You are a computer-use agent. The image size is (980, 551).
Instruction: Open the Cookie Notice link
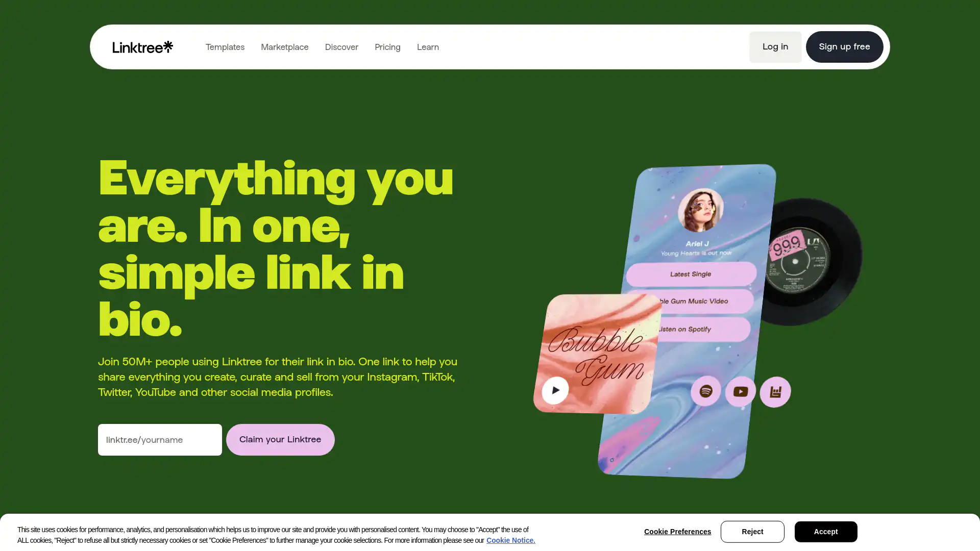coord(510,540)
